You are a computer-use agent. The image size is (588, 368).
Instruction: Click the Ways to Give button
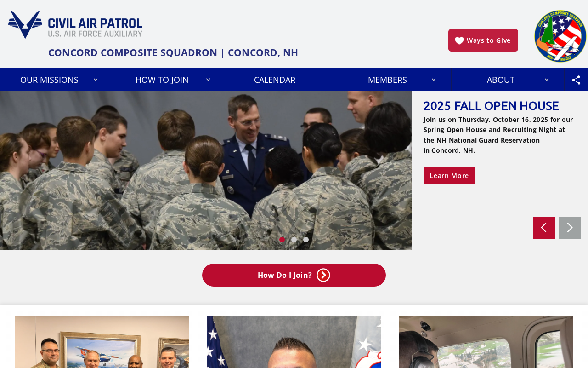point(483,40)
